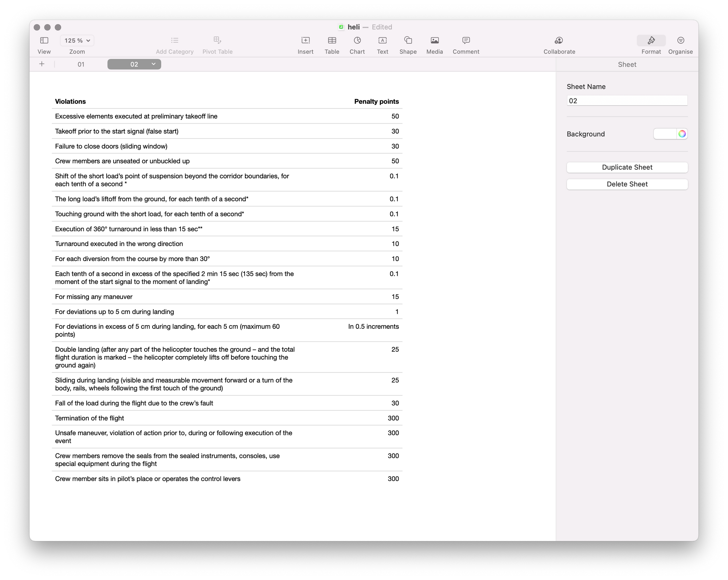The width and height of the screenshot is (728, 580).
Task: Open the Chart picker
Action: coord(357,40)
